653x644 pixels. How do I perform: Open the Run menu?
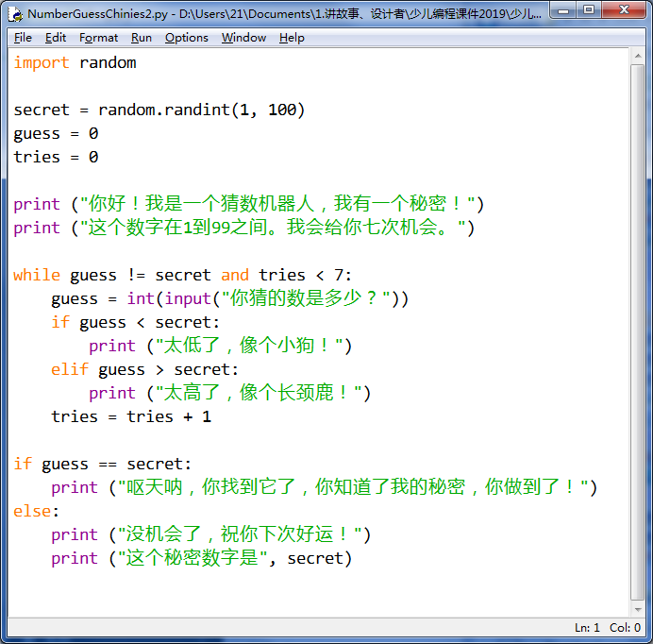tap(142, 38)
